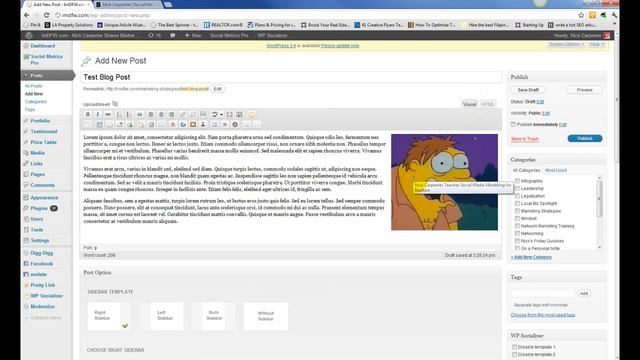The image size is (640, 360).
Task: Check the Mindset category
Action: coord(517,218)
